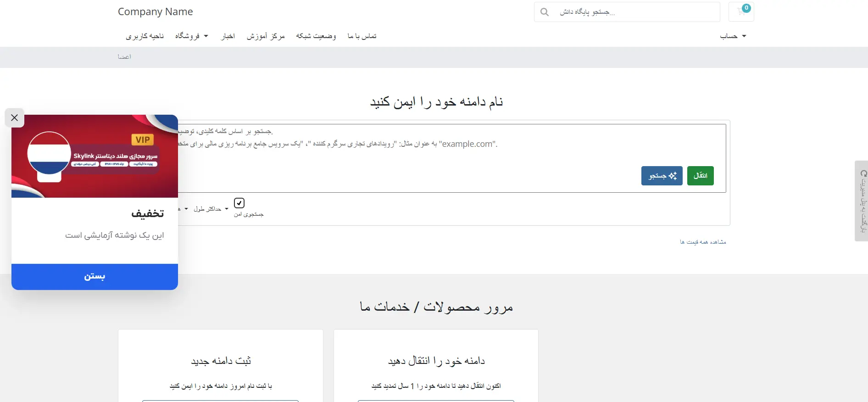Click the تخفیف popup title
The height and width of the screenshot is (402, 868).
pyautogui.click(x=148, y=213)
